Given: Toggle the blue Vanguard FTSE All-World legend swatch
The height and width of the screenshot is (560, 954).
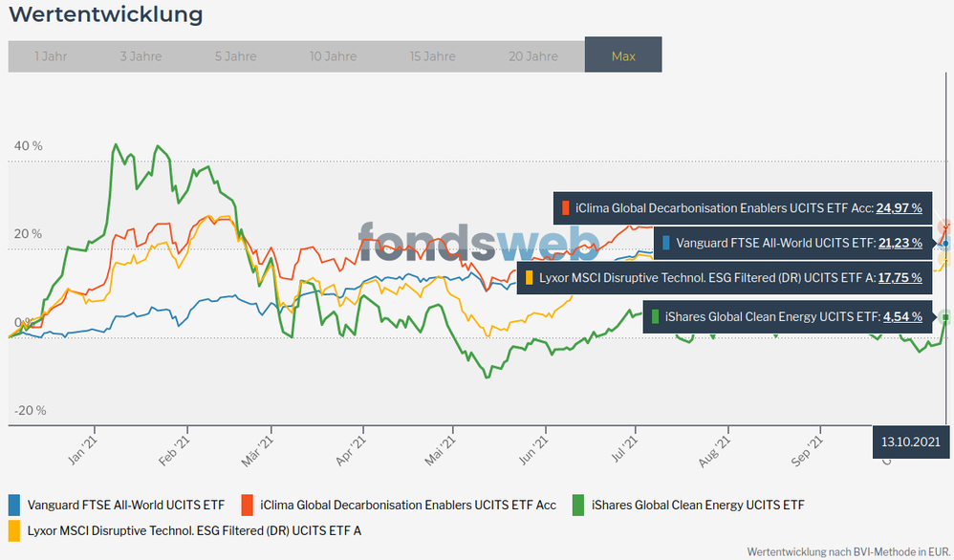Looking at the screenshot, I should 14,505.
